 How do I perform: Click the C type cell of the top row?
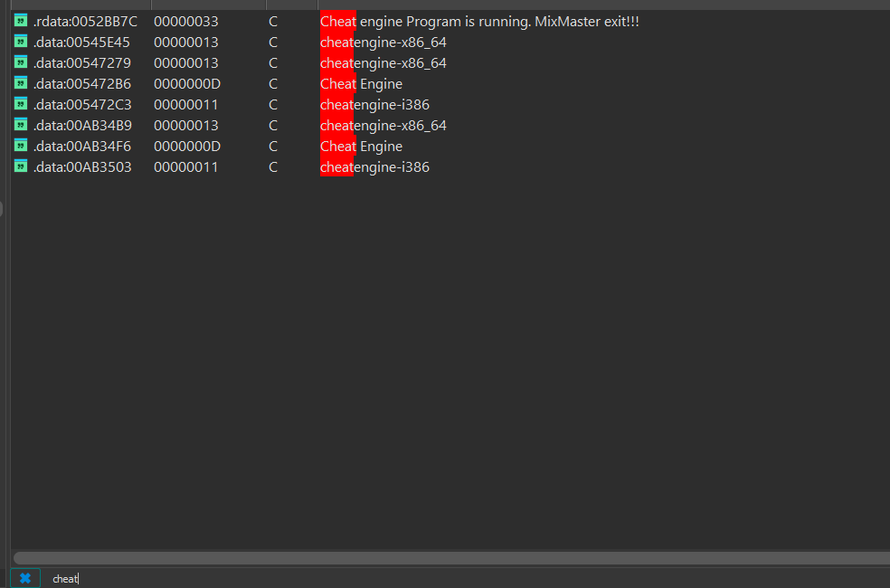pyautogui.click(x=272, y=21)
